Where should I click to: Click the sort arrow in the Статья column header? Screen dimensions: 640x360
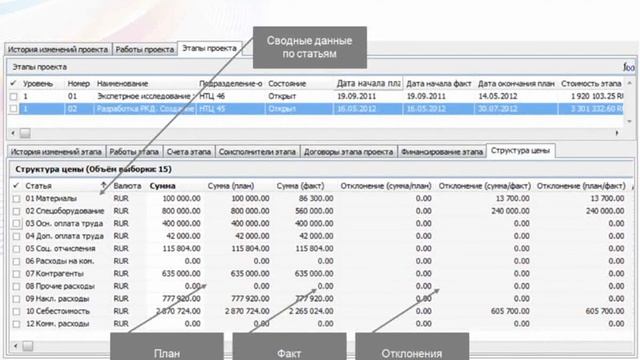point(104,185)
